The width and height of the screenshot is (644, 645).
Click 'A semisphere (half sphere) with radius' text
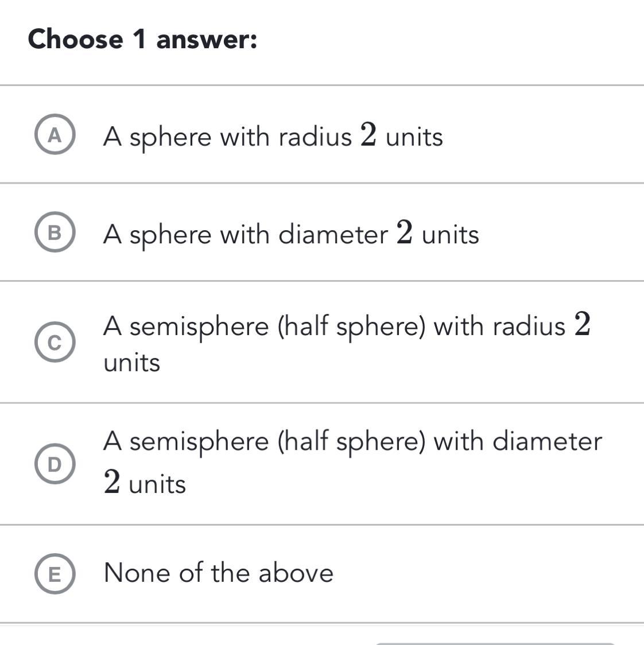[x=334, y=327]
